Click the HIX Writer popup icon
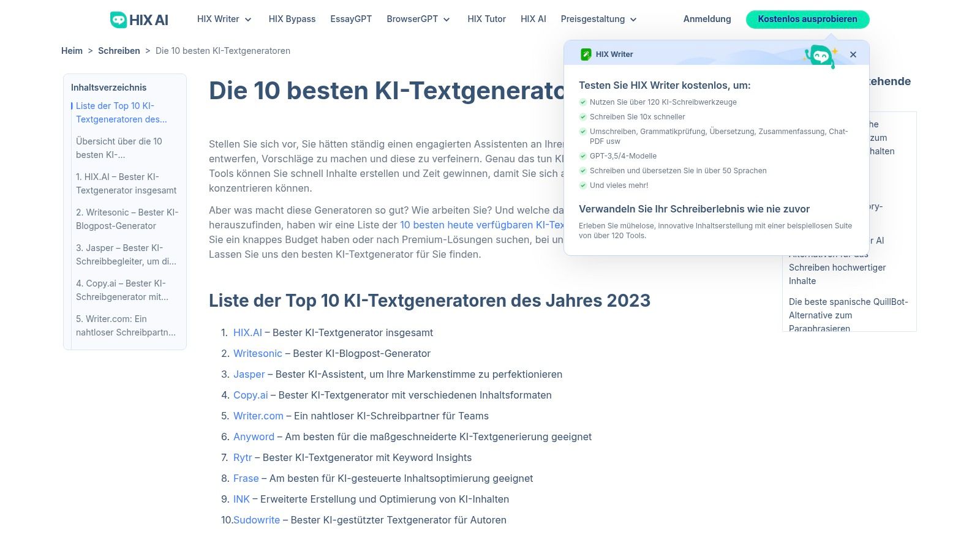The height and width of the screenshot is (551, 980). pyautogui.click(x=586, y=54)
